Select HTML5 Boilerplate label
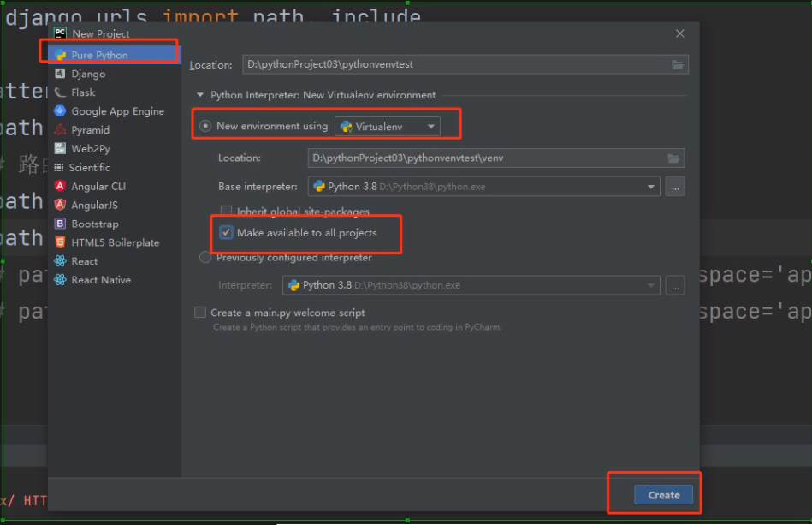The width and height of the screenshot is (812, 525). [x=115, y=242]
